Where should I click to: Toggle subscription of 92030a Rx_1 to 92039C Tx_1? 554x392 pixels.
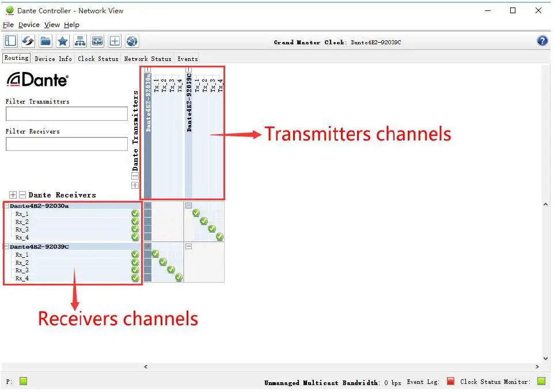196,213
